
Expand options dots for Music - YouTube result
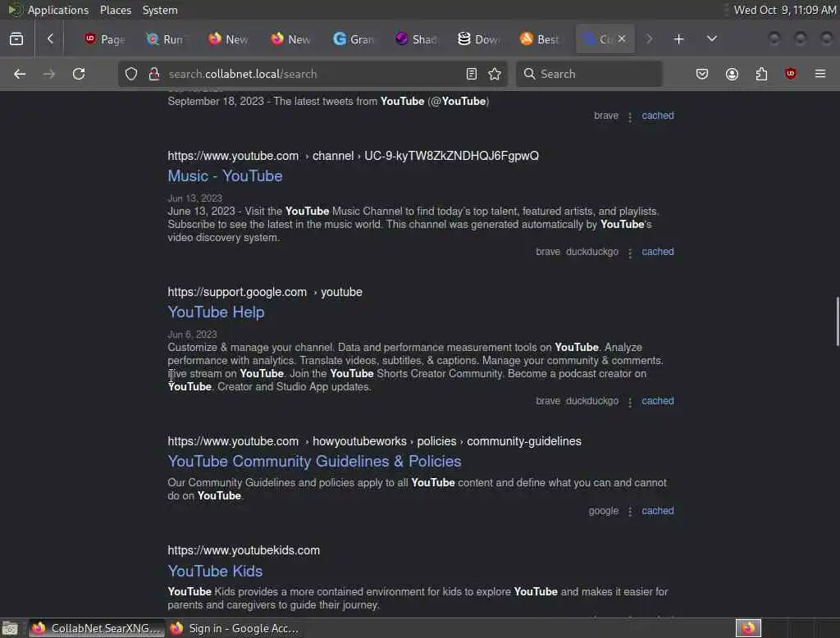point(630,253)
